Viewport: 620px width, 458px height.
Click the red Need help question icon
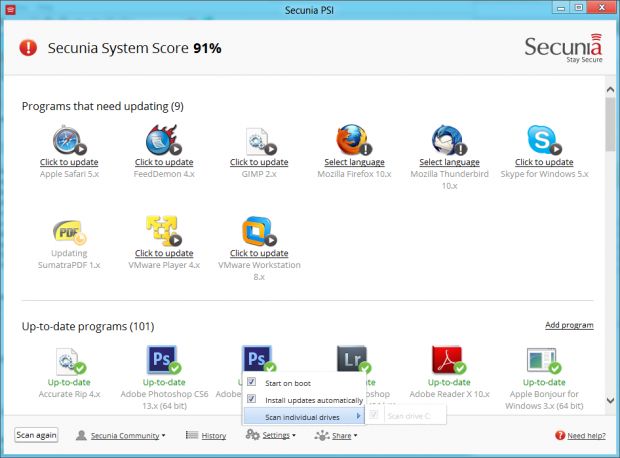(560, 435)
